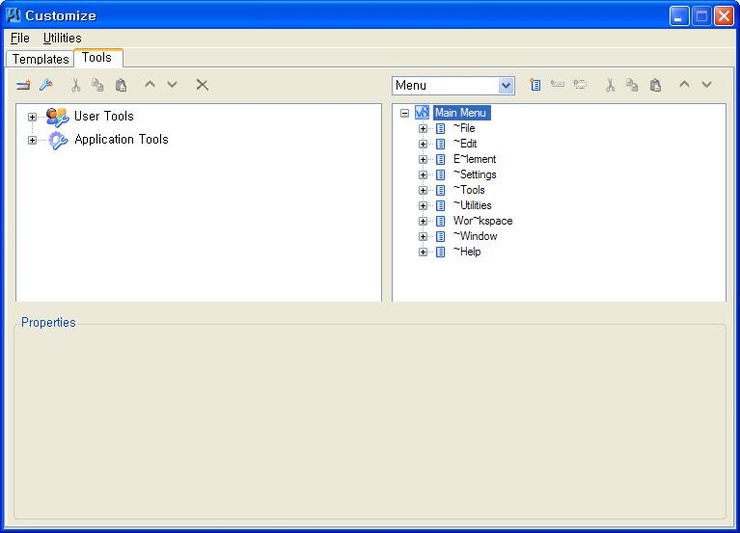740x533 pixels.
Task: Open the File menu
Action: tap(20, 38)
